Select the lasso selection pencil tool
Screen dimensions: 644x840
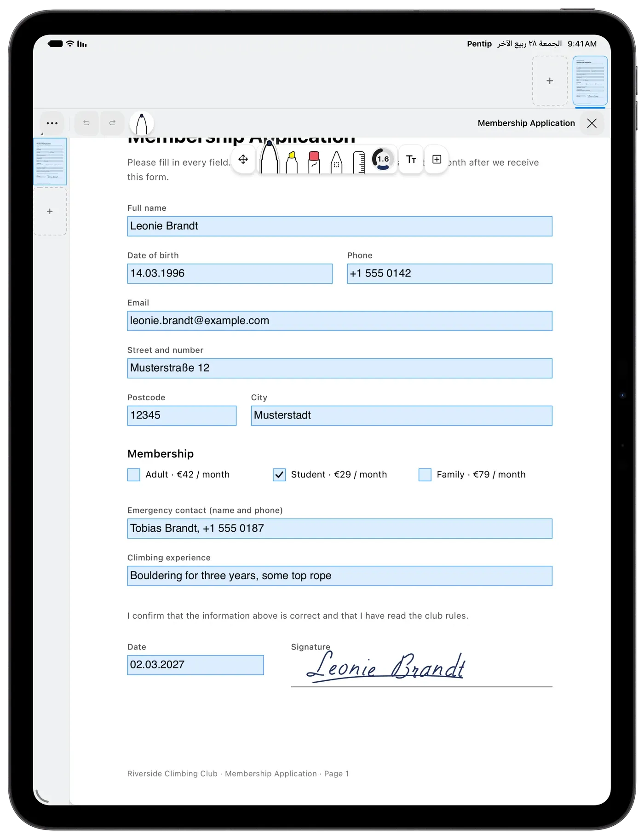(337, 162)
